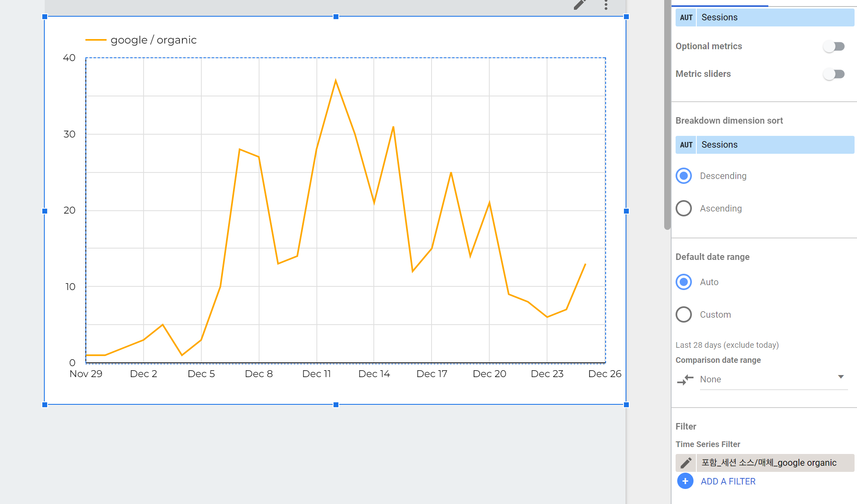Screen dimensions: 857x504
Task: Open the three-dot chart options menu
Action: (606, 5)
